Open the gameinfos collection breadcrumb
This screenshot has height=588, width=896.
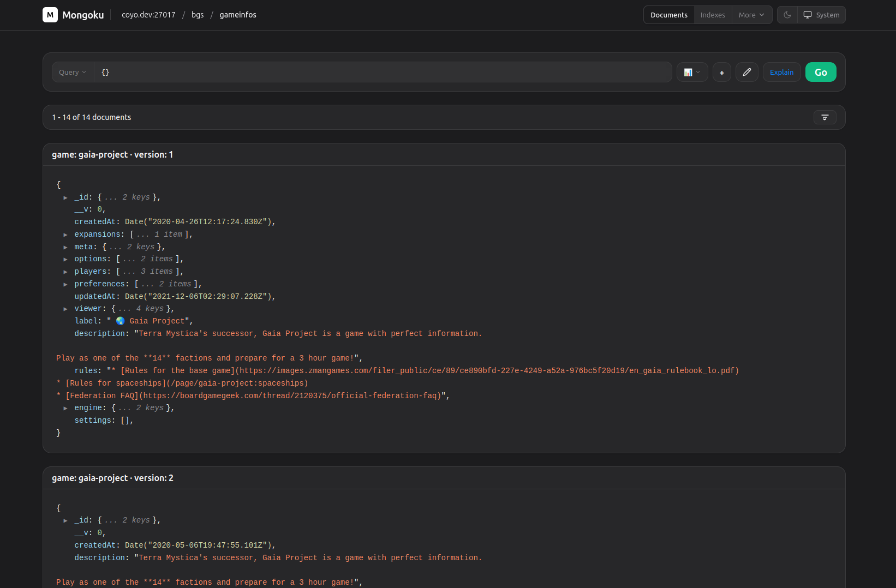[238, 15]
